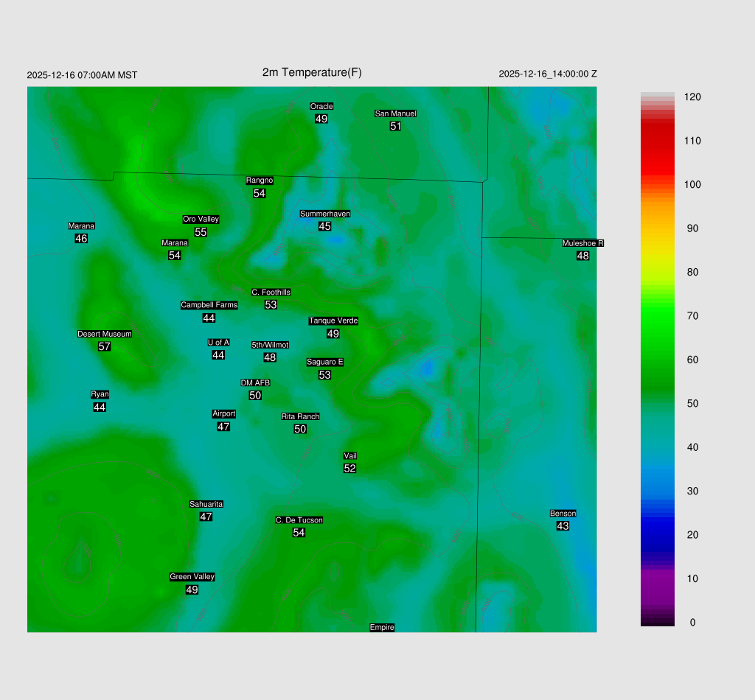Select the Green Valley station label
This screenshot has width=755, height=700.
coord(192,577)
